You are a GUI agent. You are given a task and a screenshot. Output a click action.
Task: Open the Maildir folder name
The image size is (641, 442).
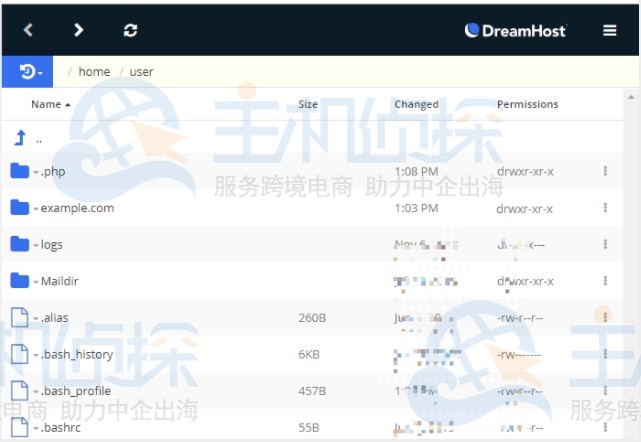pos(60,281)
